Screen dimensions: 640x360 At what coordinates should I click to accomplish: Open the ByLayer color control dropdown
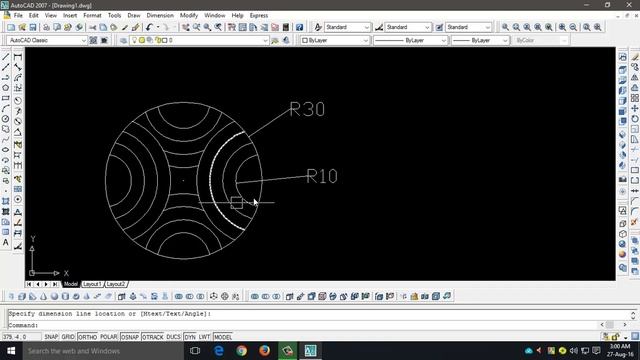pyautogui.click(x=335, y=40)
